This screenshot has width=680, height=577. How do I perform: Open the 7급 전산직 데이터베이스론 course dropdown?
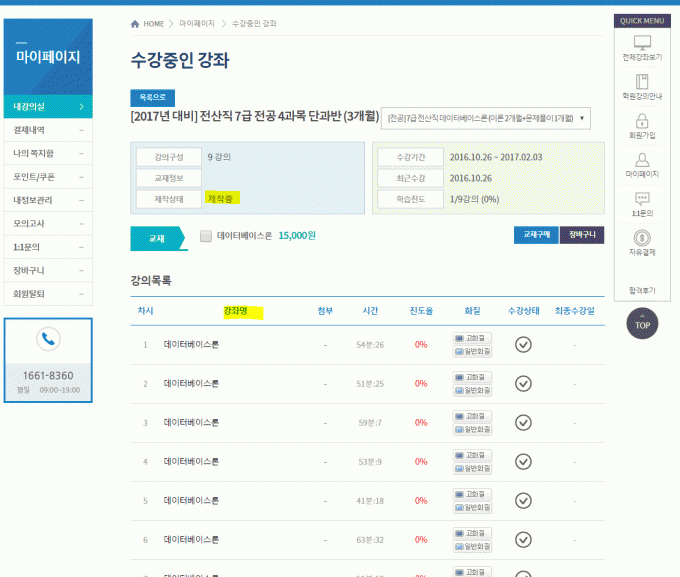(x=486, y=118)
